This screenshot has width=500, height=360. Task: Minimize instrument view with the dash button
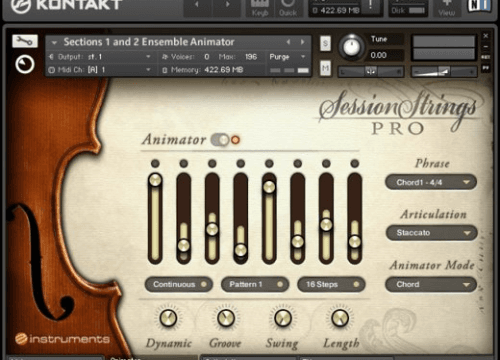pos(486,46)
